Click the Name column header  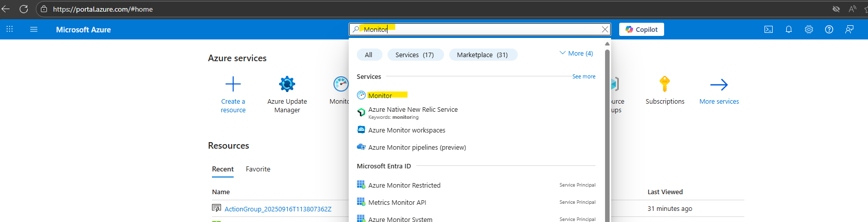[221, 192]
